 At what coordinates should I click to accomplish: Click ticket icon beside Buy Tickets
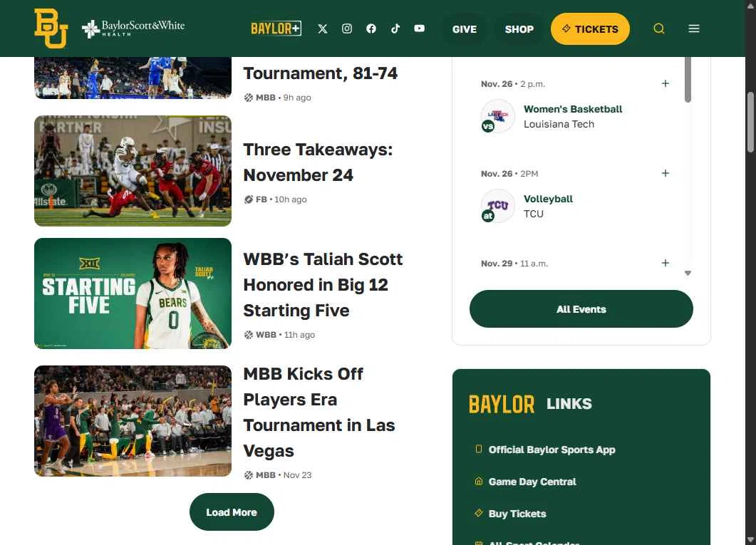[478, 513]
